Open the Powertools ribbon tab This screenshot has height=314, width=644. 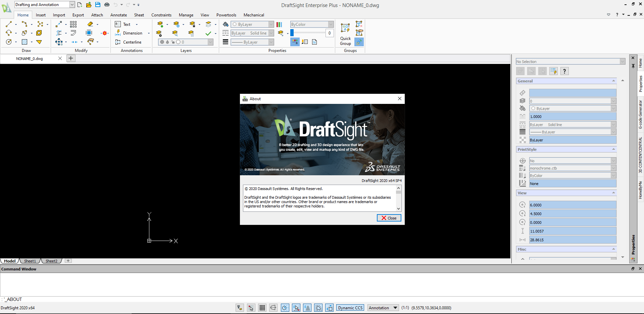click(x=226, y=15)
